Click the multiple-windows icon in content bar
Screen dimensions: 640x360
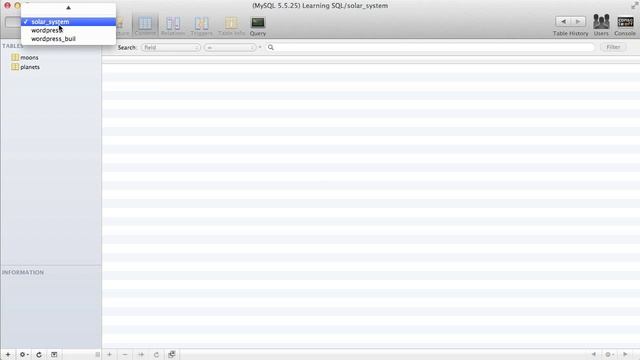172,354
